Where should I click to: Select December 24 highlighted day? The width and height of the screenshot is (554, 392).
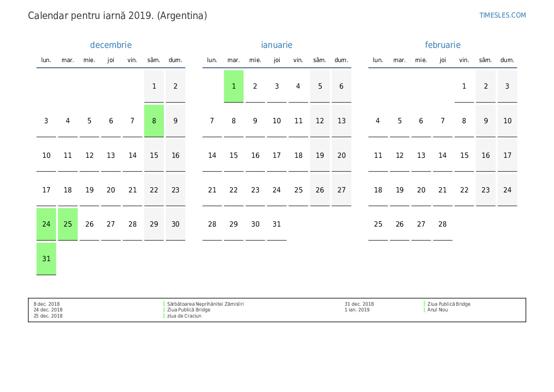[x=46, y=225]
